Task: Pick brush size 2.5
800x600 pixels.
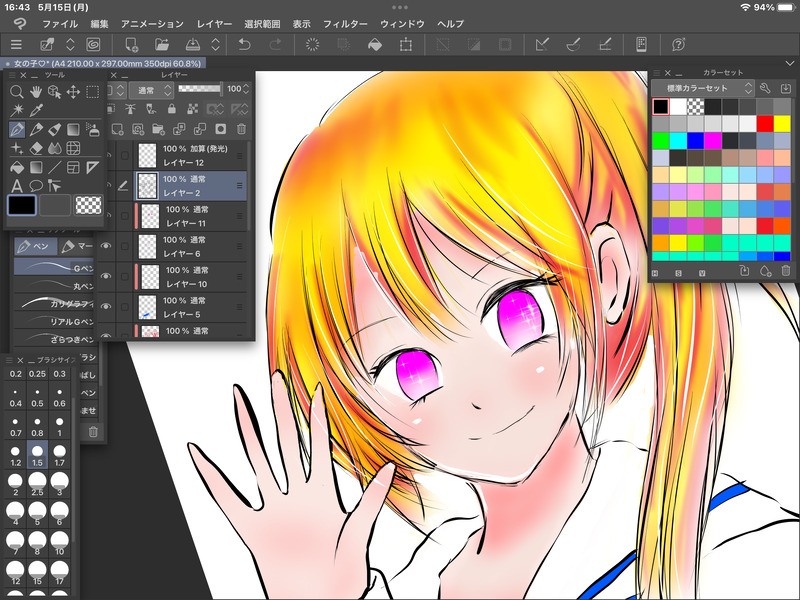Action: 37,484
